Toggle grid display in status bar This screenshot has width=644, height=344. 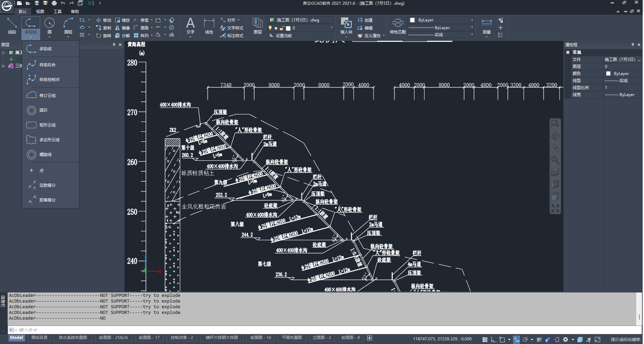point(485,339)
